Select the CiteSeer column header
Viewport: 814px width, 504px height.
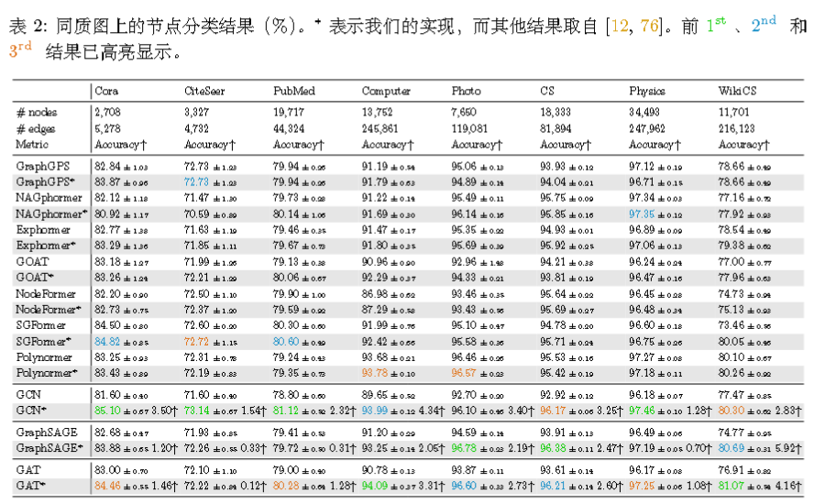point(203,91)
